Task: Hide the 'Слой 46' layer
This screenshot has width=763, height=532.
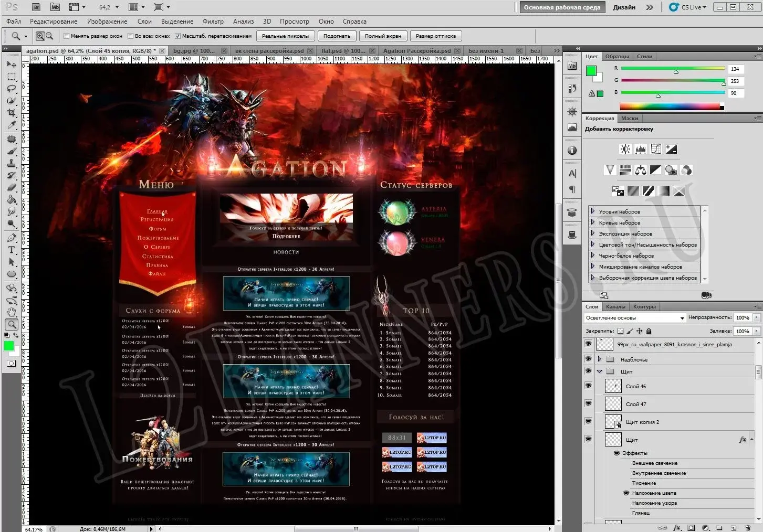Action: click(588, 386)
